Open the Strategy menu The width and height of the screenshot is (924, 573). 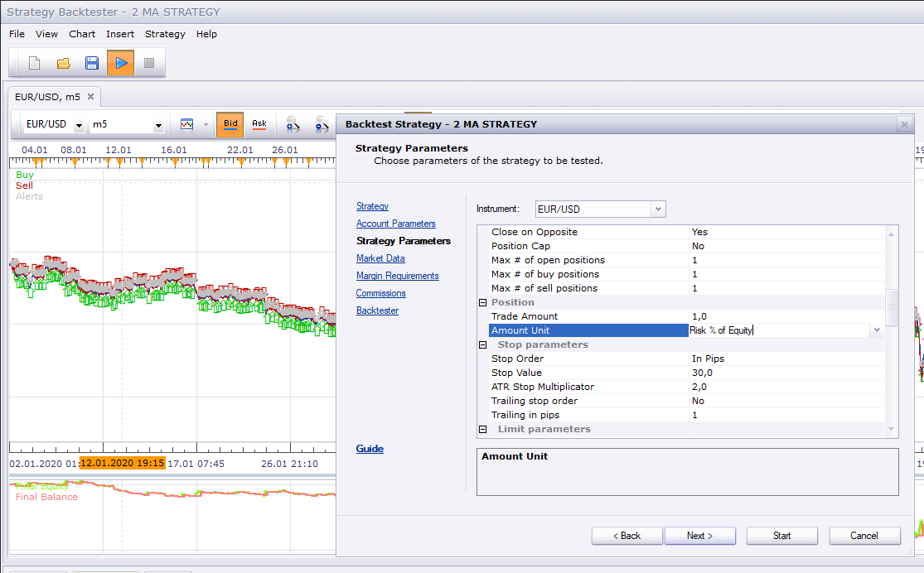[x=165, y=34]
